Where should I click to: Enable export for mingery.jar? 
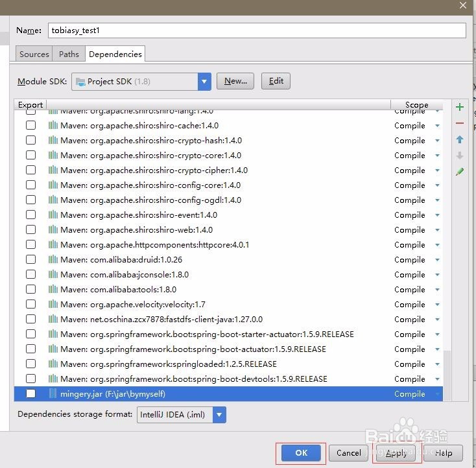point(30,393)
